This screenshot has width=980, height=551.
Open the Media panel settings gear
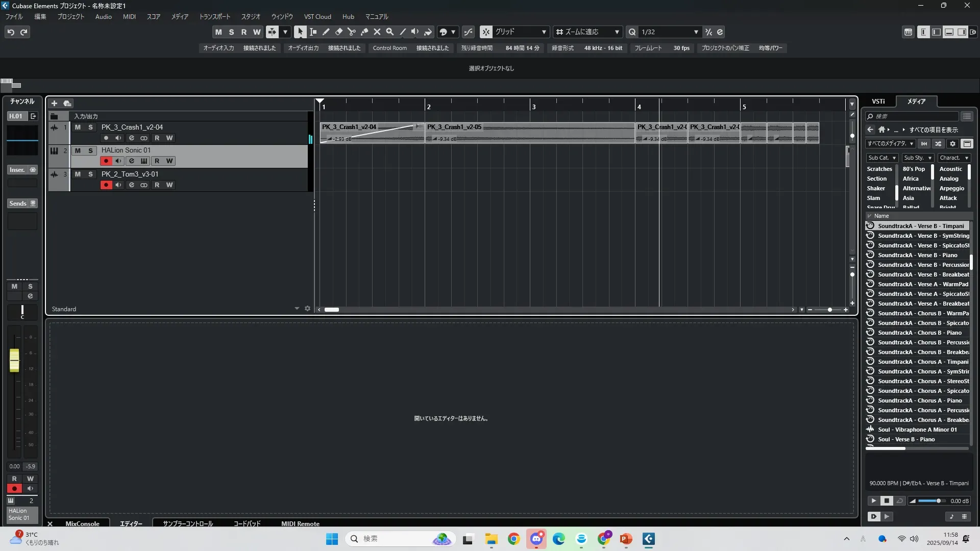point(952,144)
